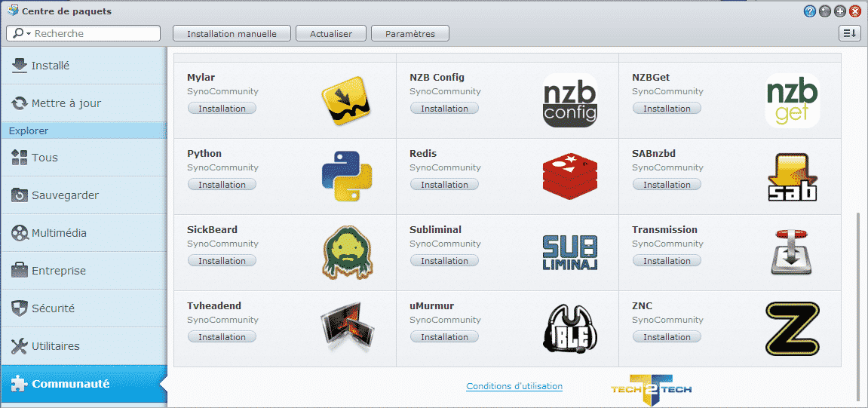The height and width of the screenshot is (408, 868).
Task: Click the SABnzbd package title
Action: (654, 153)
